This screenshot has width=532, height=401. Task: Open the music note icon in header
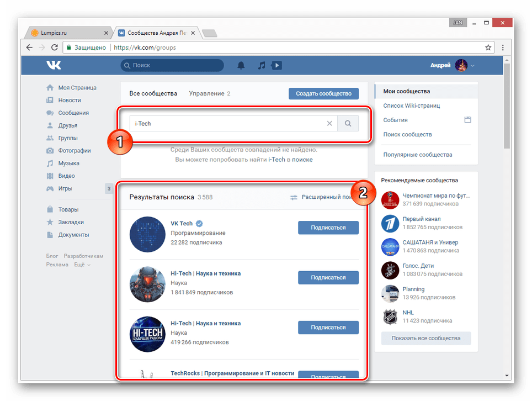click(262, 66)
